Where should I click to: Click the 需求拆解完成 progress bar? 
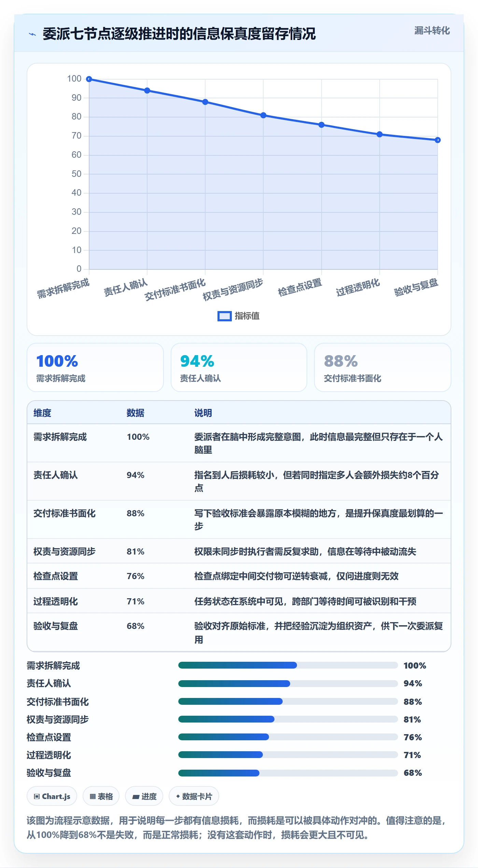(288, 665)
